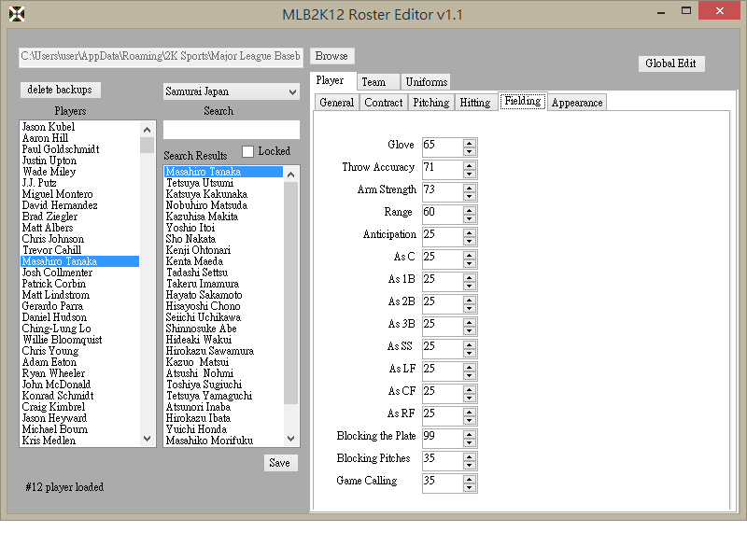Decrease As SS rating down arrow
747x560 pixels.
470,353
